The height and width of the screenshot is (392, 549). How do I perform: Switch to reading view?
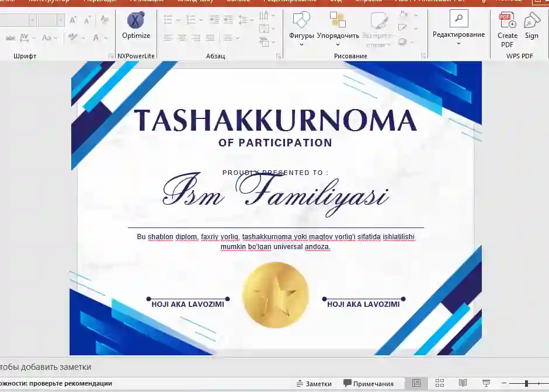[463, 383]
